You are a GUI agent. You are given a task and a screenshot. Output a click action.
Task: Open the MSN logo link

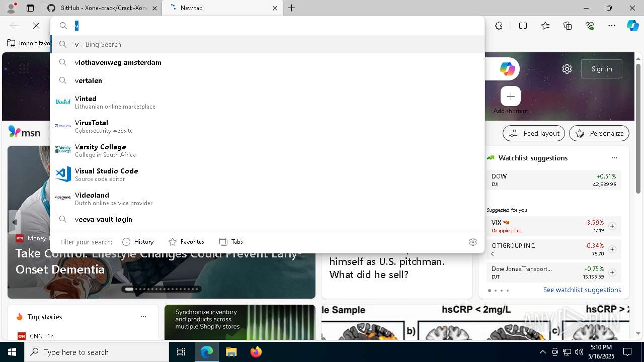(24, 132)
